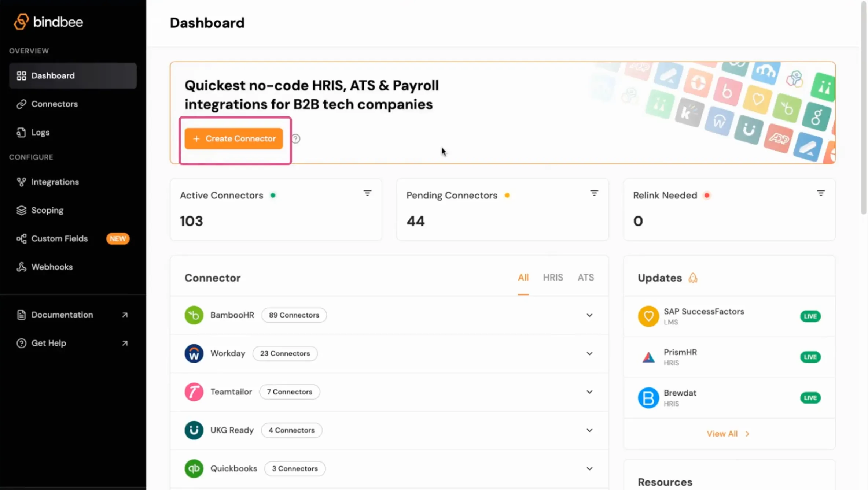
Task: Click the UKG Ready logo icon
Action: tap(194, 430)
